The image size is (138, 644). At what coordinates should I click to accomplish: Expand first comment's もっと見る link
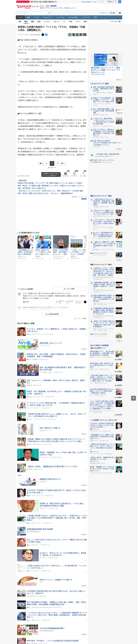coord(45,298)
